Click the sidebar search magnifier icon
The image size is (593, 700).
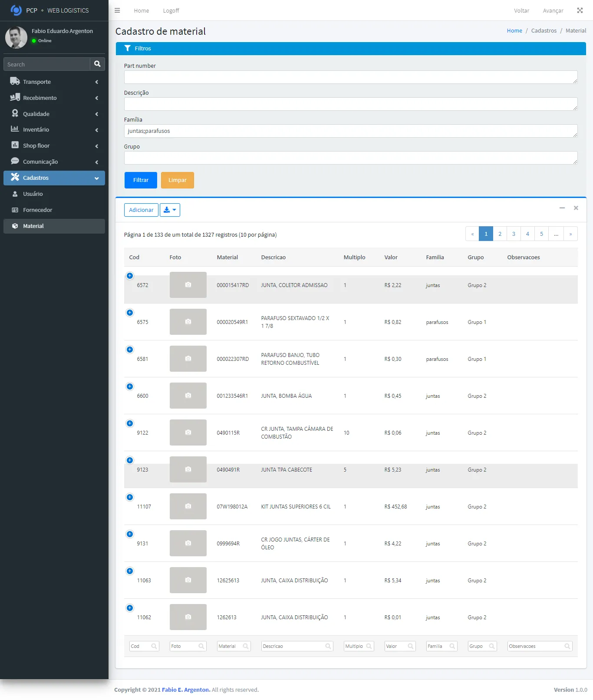point(97,64)
